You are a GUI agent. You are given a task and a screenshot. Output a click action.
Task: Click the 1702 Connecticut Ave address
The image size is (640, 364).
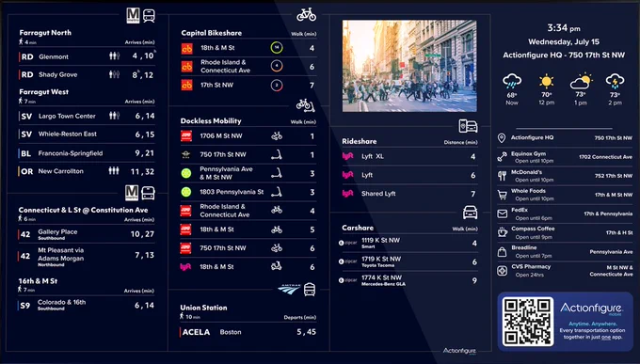coord(605,157)
